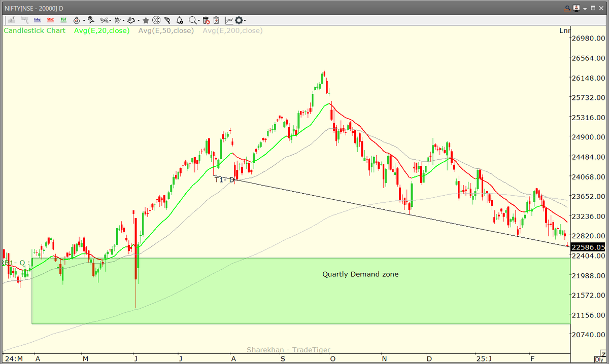This screenshot has width=609, height=364.
Task: Select the T1- D trendline label
Action: point(224,179)
